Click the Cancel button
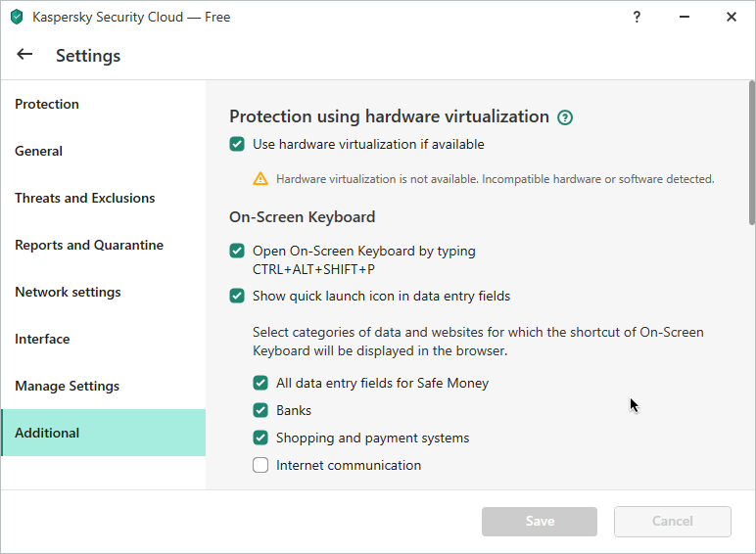756x554 pixels. (672, 522)
